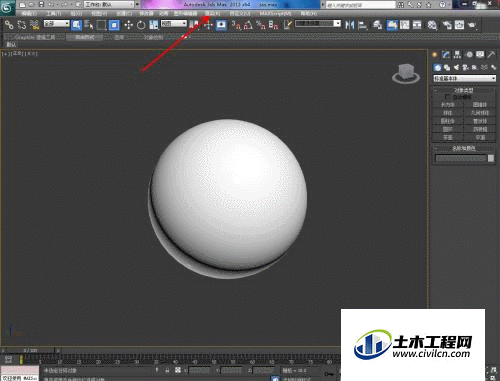Select the Lights category icon
Viewport: 500px width, 381px height.
click(456, 68)
